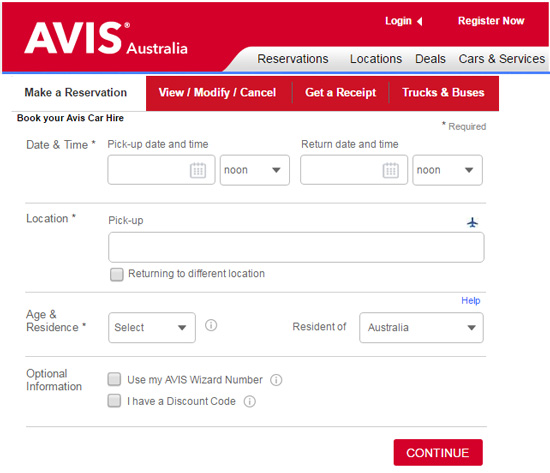Image resolution: width=550 pixels, height=473 pixels.
Task: Tick I have a Discount Code
Action: (114, 401)
